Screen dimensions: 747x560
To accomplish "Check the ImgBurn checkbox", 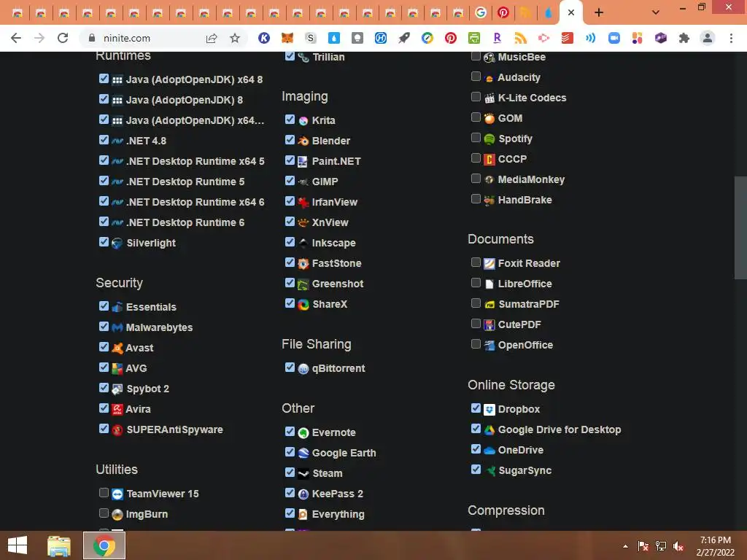I will coord(104,513).
